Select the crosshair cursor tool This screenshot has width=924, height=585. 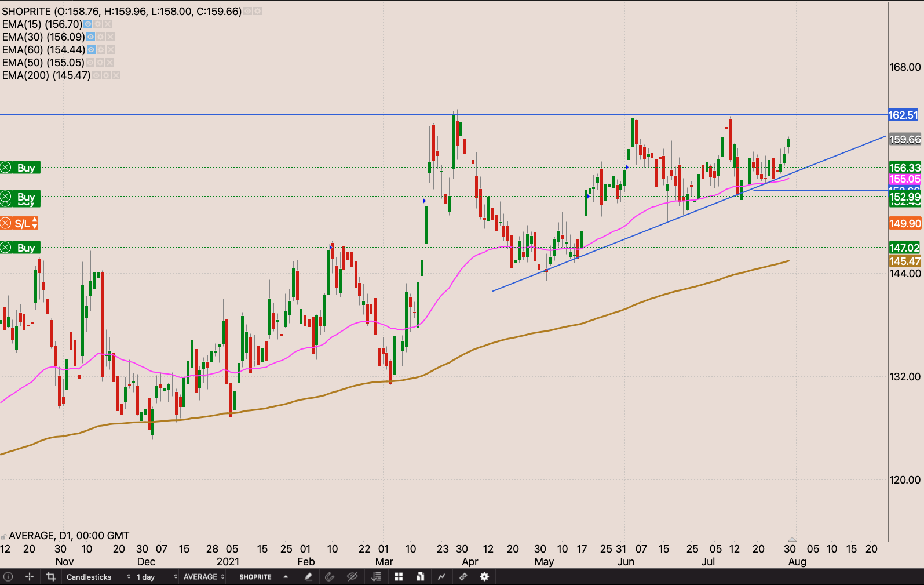click(30, 577)
